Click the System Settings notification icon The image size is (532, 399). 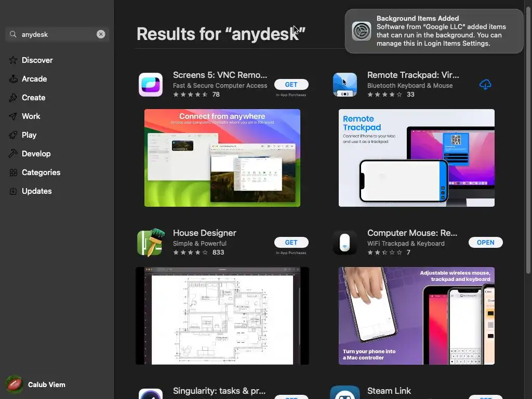pyautogui.click(x=362, y=31)
